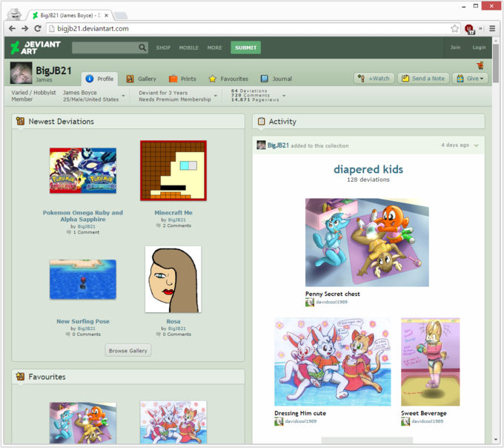504x448 pixels.
Task: Click the browser forward arrow
Action: pos(25,29)
